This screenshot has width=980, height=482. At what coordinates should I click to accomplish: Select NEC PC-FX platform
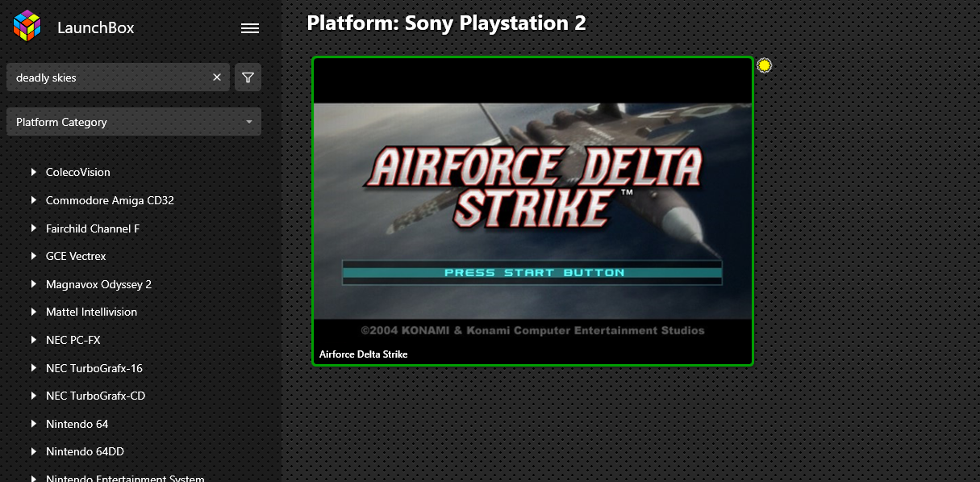(x=73, y=340)
